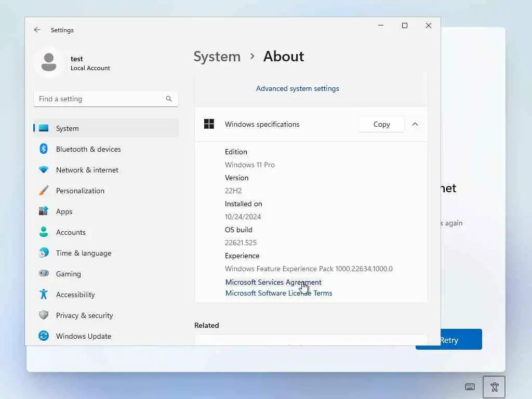The image size is (532, 399).
Task: Click the back arrow in Settings
Action: coord(37,30)
